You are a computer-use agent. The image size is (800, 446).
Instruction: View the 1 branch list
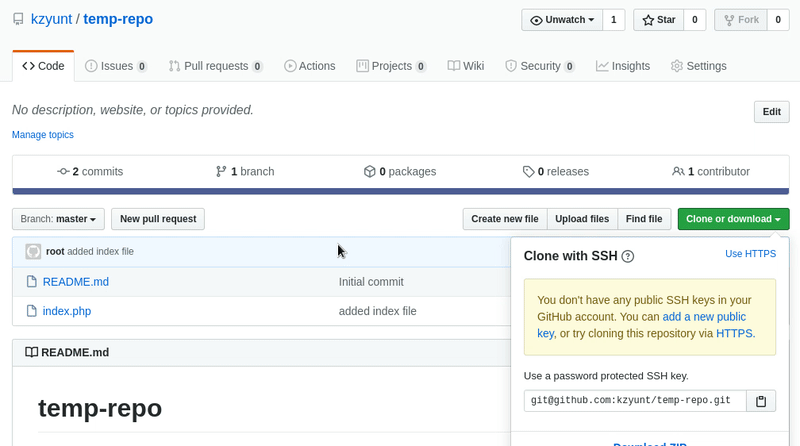coord(245,171)
